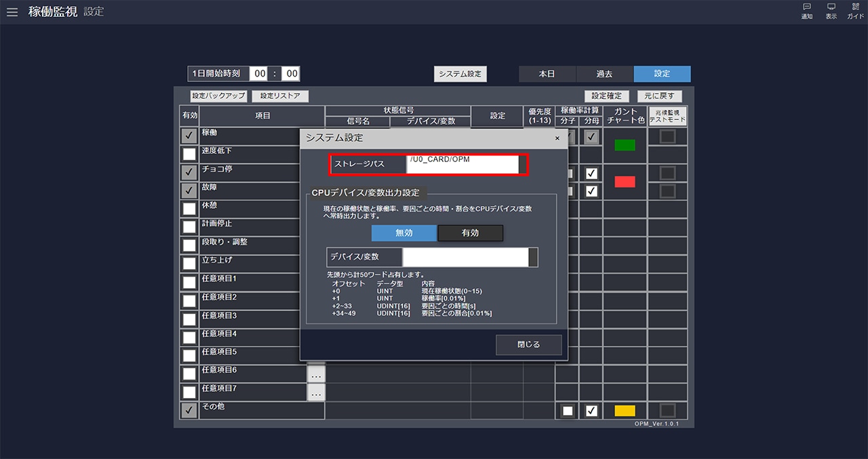Click the 設定バックアップ button
The image size is (868, 459).
point(218,96)
